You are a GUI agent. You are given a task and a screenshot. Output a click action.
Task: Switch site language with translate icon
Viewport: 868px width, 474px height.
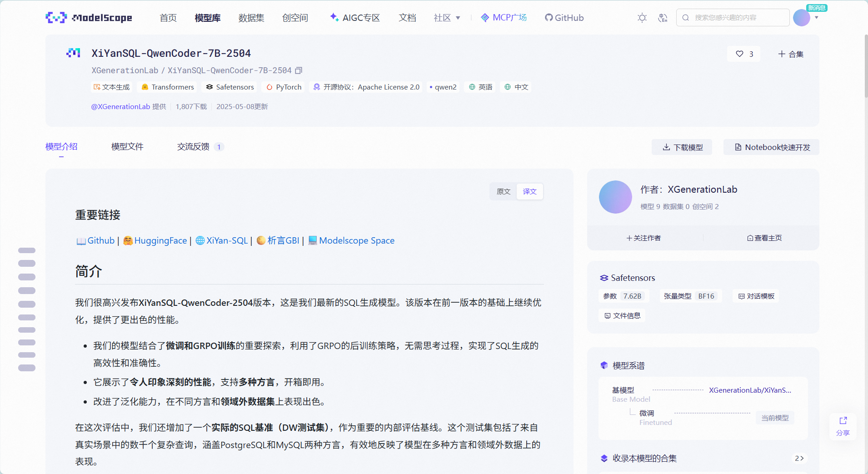point(663,18)
